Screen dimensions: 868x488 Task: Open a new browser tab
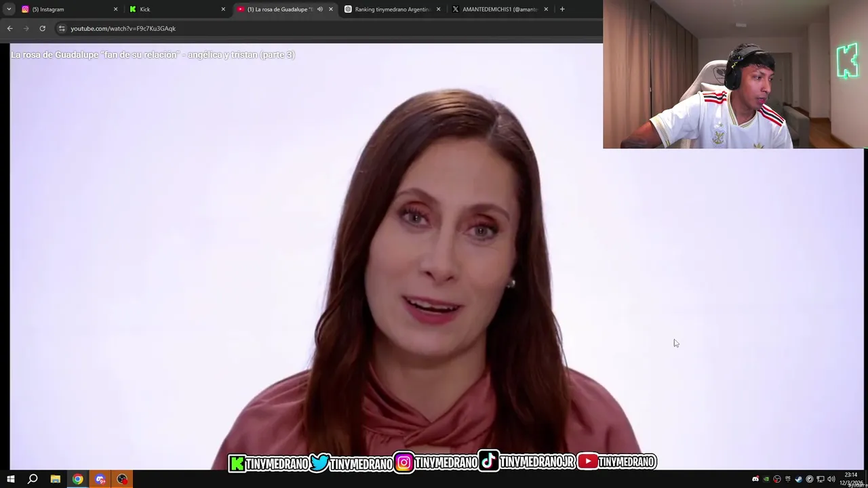point(562,9)
